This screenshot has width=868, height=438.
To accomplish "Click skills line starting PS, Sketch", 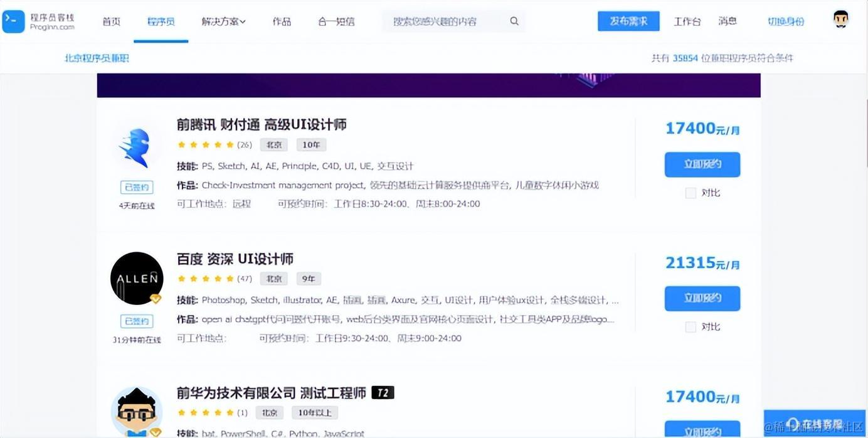I will pyautogui.click(x=295, y=167).
